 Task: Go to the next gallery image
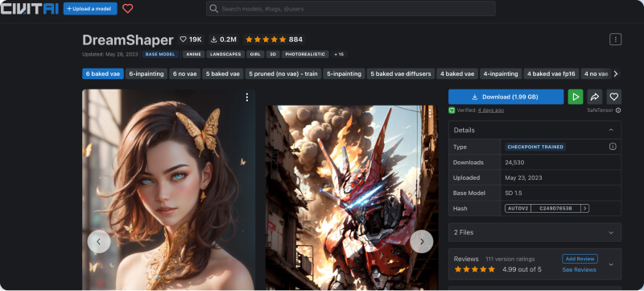pos(421,241)
